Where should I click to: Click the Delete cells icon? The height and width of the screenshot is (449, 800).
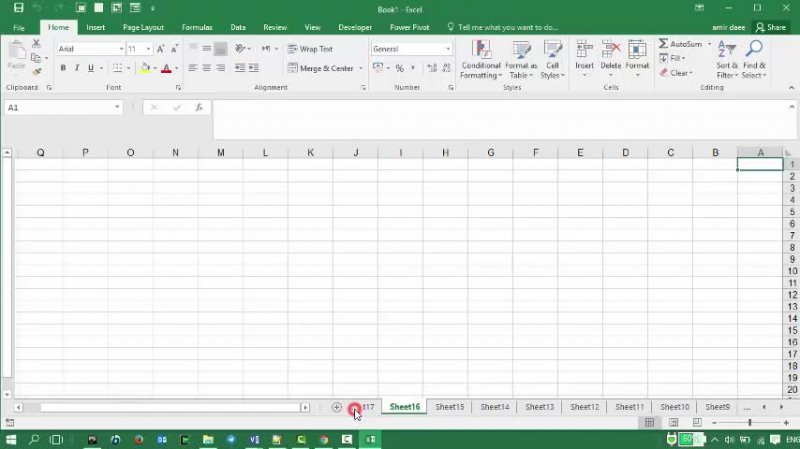[x=610, y=52]
